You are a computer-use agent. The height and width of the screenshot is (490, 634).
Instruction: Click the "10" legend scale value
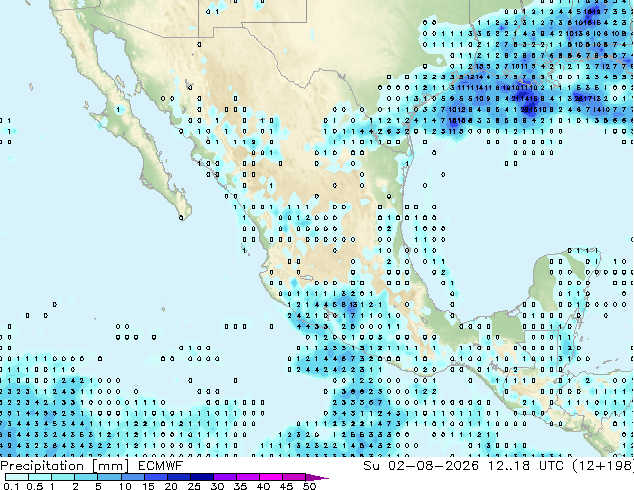point(125,486)
